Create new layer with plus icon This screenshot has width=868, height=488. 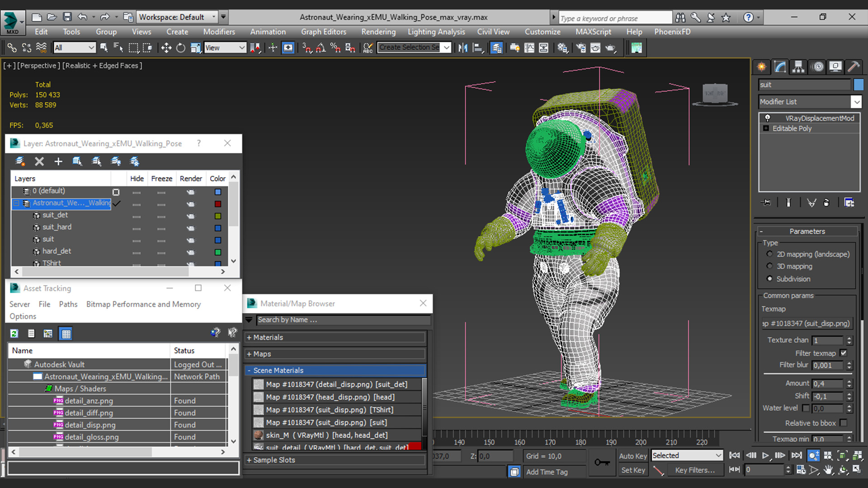click(x=58, y=161)
